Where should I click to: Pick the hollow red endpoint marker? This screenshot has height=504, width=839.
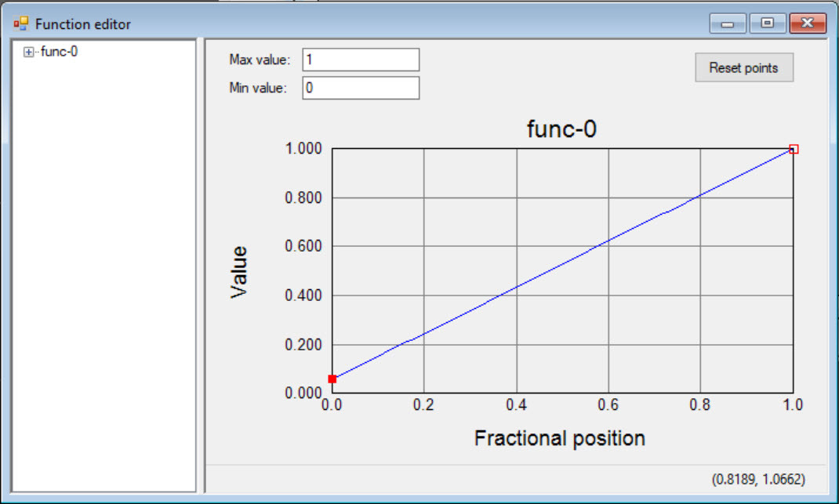point(794,149)
